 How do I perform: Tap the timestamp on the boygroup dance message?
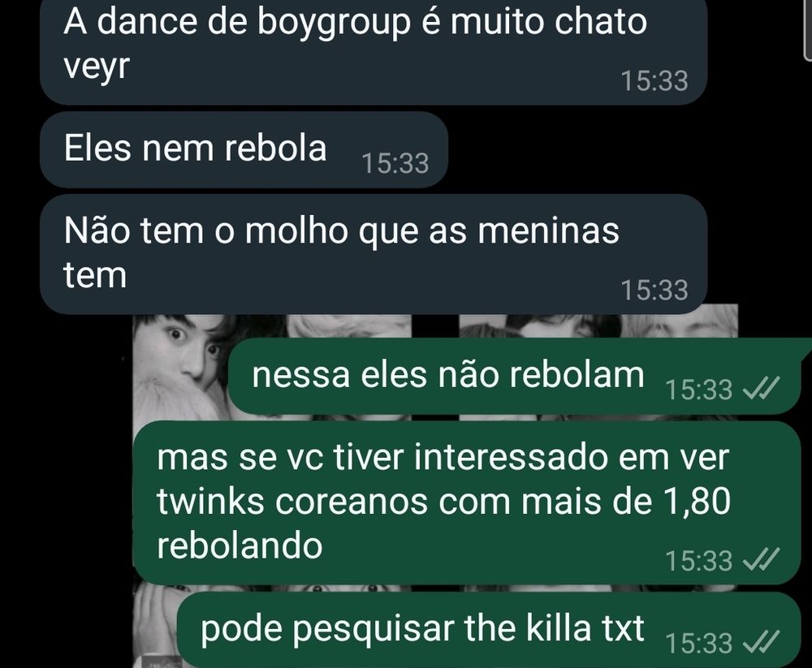tap(654, 81)
